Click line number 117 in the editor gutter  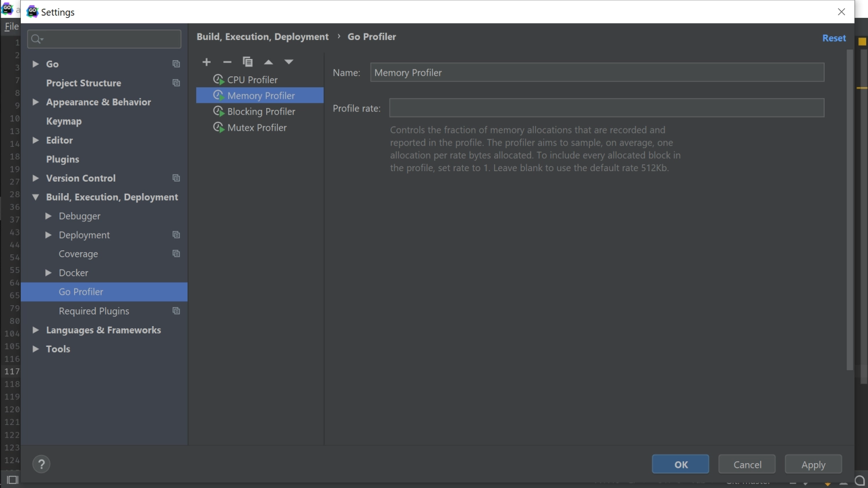(12, 371)
